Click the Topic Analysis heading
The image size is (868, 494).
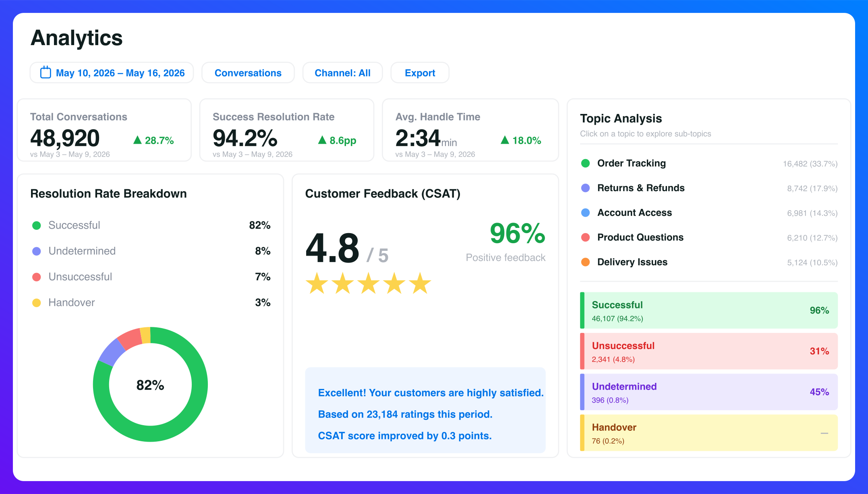tap(621, 118)
